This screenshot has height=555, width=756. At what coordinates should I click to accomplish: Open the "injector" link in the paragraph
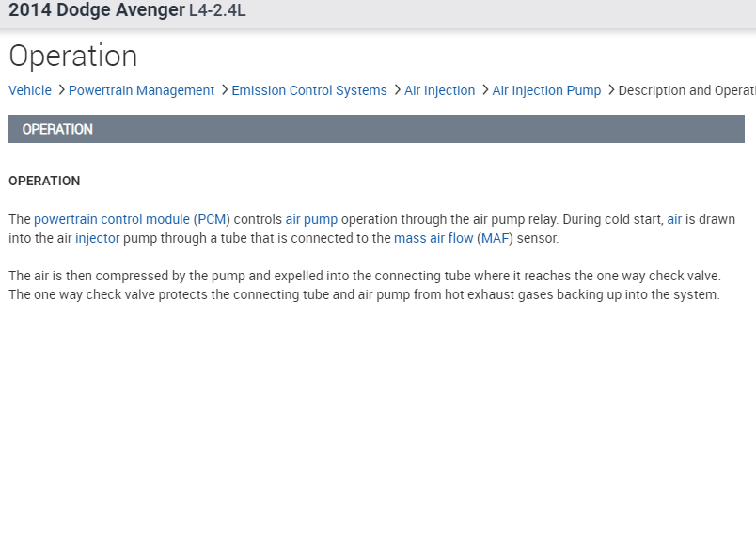tap(98, 238)
